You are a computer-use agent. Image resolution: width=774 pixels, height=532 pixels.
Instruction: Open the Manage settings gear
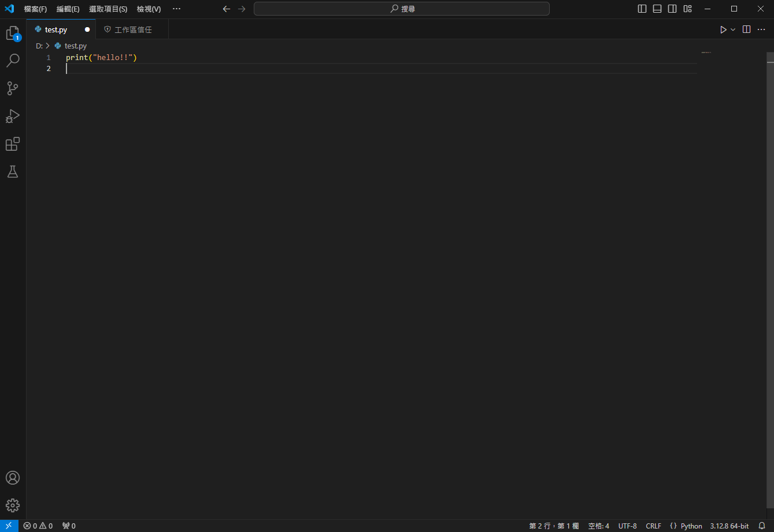point(13,505)
